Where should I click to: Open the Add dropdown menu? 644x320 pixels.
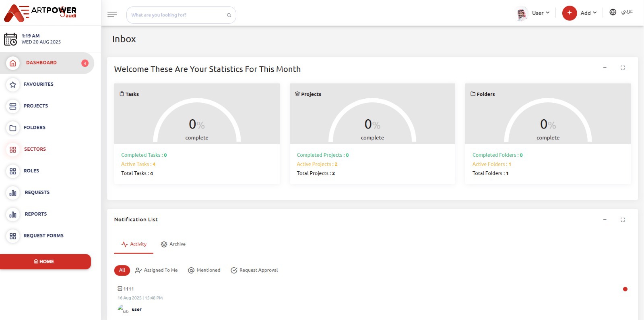[x=588, y=13]
